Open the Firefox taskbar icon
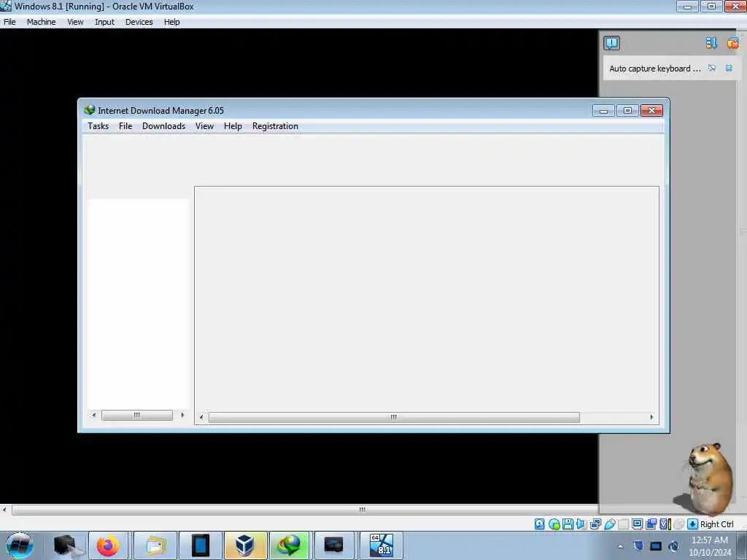 (x=108, y=545)
